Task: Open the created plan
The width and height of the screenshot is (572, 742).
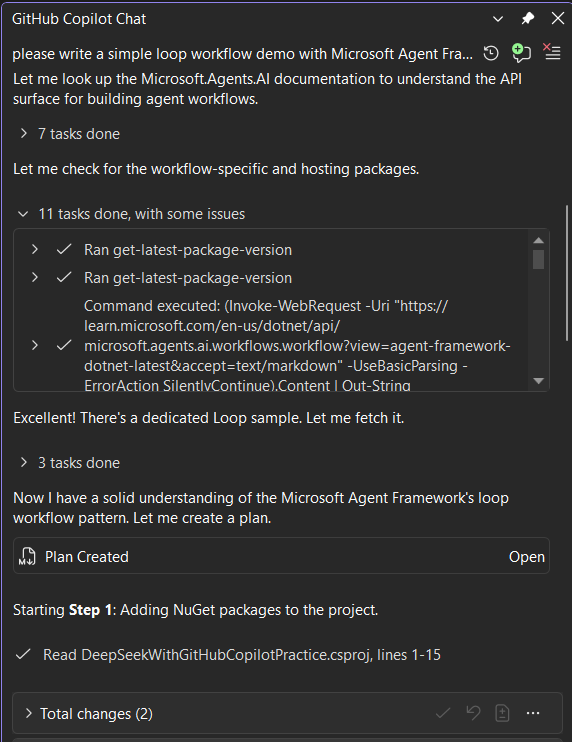Action: pos(527,557)
